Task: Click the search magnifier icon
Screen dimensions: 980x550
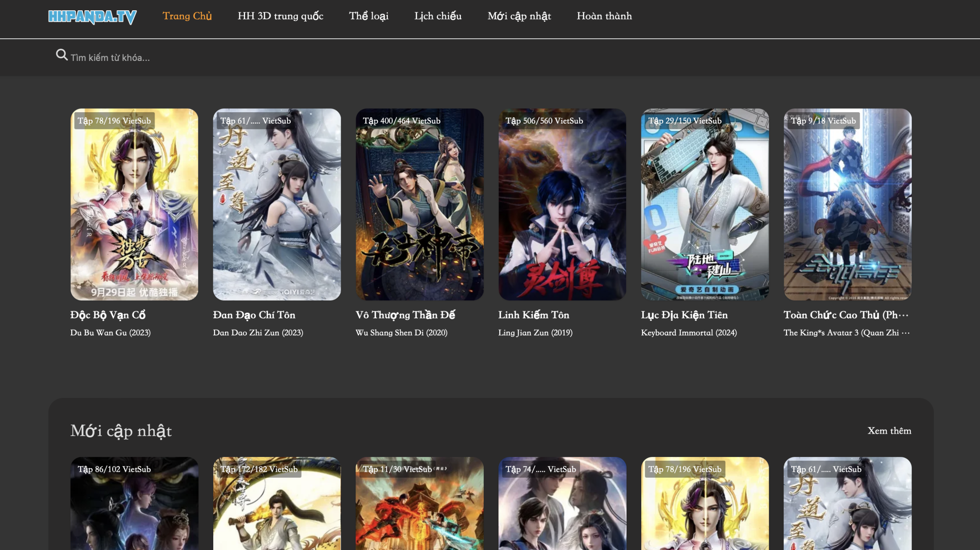Action: click(x=61, y=55)
